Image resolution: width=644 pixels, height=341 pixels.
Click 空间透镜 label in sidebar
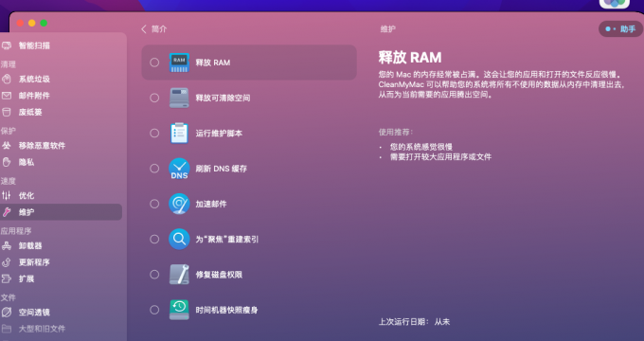click(x=34, y=313)
